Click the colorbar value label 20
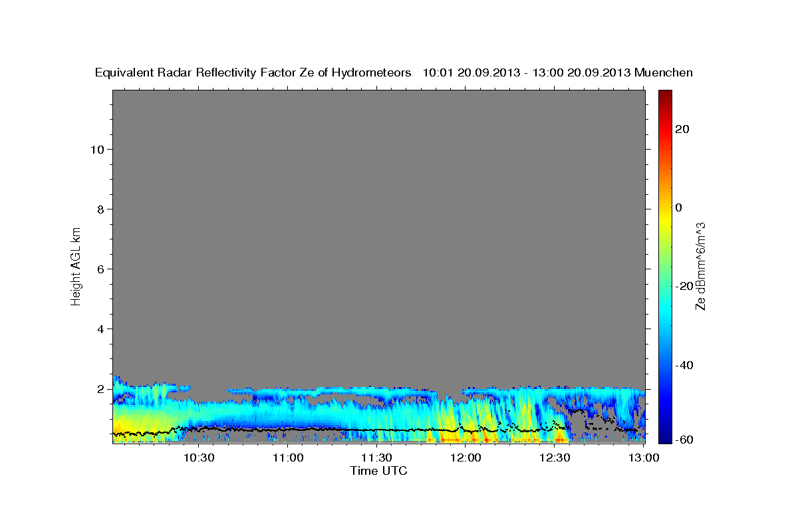This screenshot has height=532, width=798. coord(682,129)
